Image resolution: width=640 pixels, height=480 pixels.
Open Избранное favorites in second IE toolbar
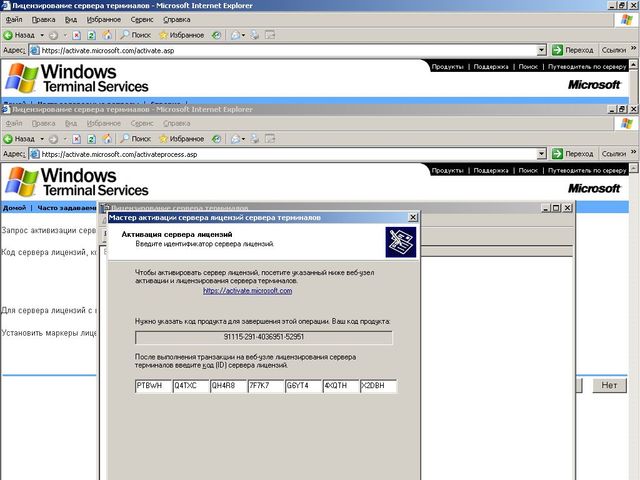[182, 139]
